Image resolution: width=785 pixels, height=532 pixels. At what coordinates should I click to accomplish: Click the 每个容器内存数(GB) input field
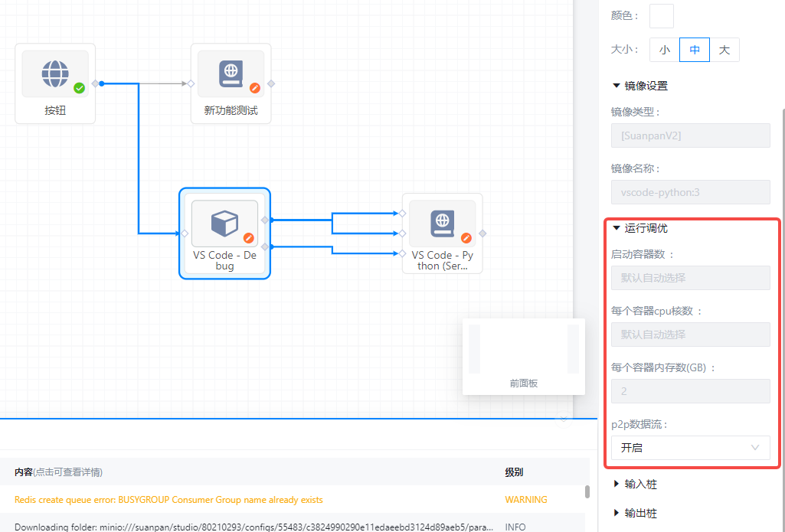click(x=690, y=391)
